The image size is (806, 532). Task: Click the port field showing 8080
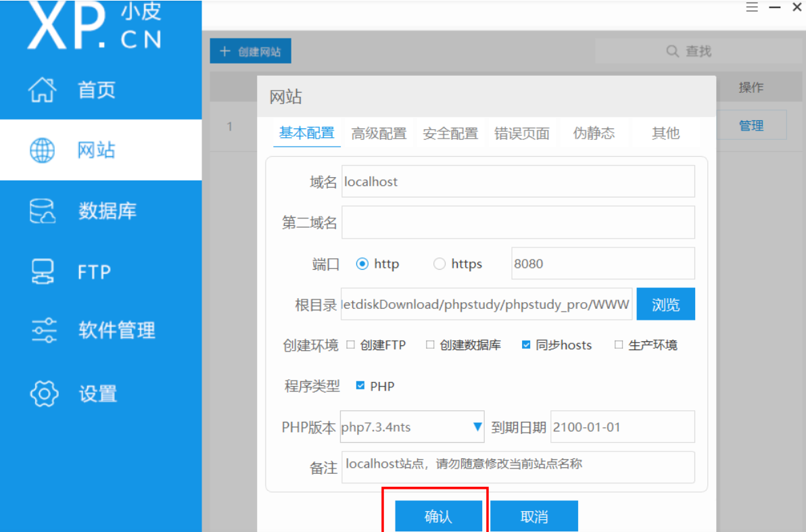(603, 264)
